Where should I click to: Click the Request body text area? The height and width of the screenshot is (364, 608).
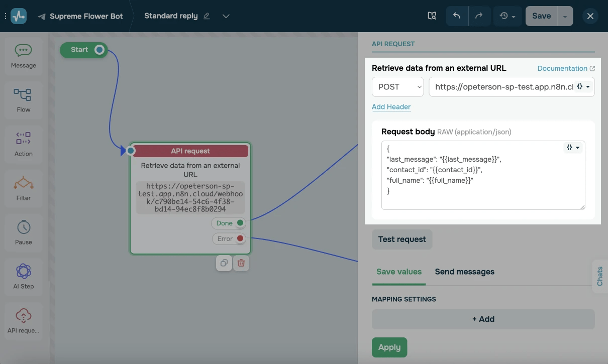483,175
